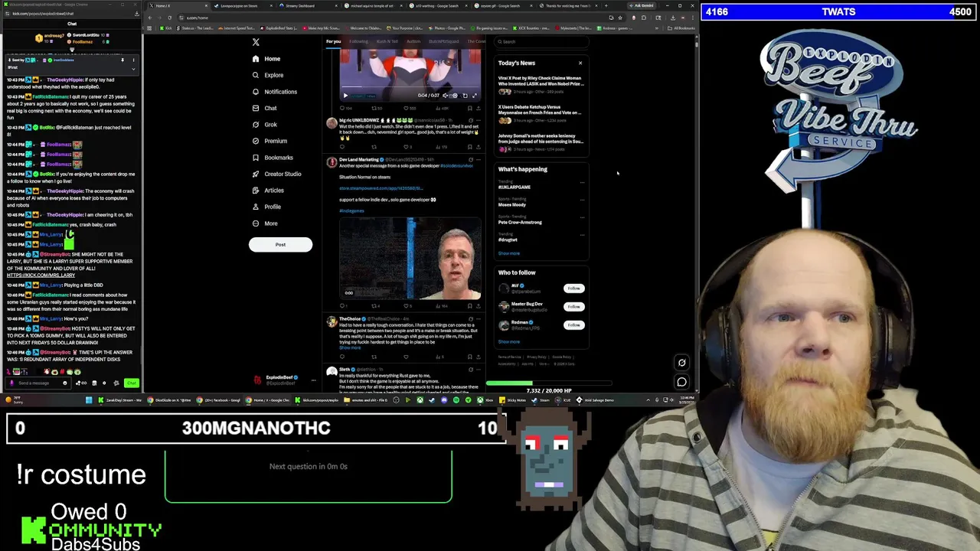Like the Dev Land Marketing post
Viewport: 980px width, 551px height.
click(x=407, y=306)
